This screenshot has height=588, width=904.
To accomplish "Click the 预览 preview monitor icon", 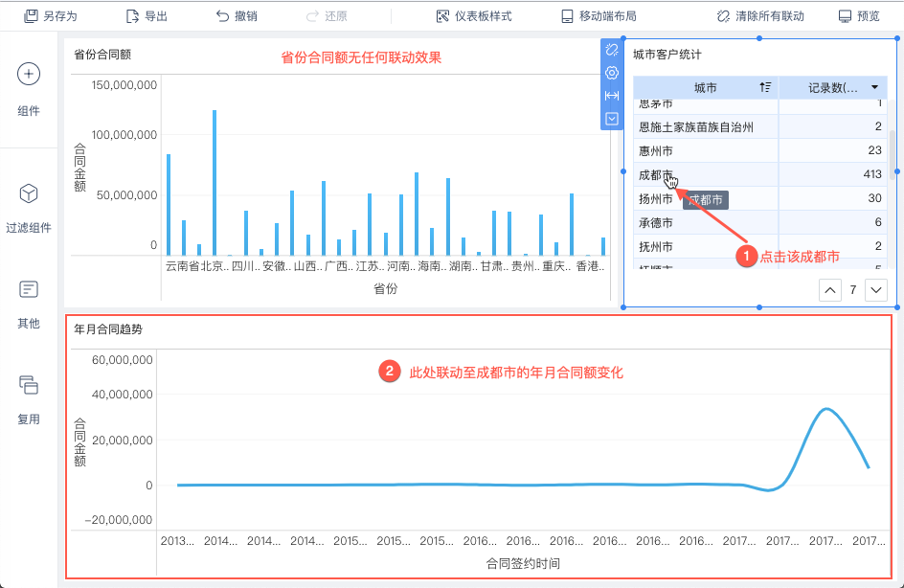I will coord(845,16).
